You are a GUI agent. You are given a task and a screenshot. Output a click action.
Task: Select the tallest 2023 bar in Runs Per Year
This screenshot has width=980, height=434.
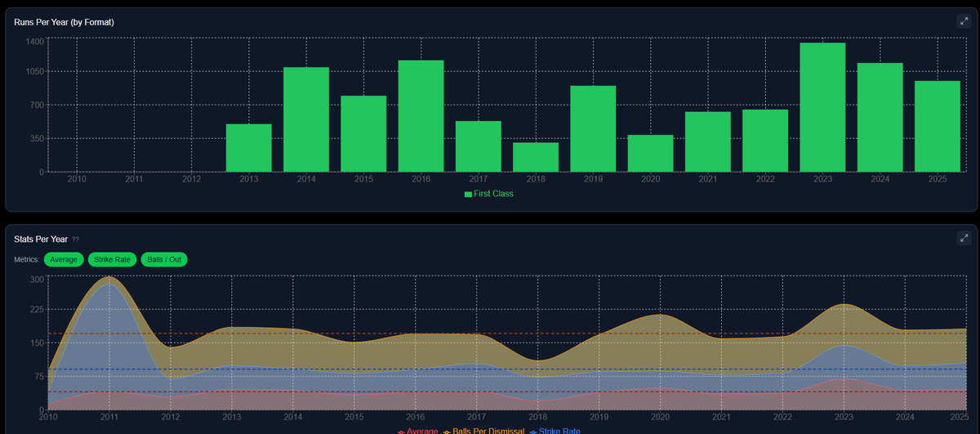(x=822, y=107)
